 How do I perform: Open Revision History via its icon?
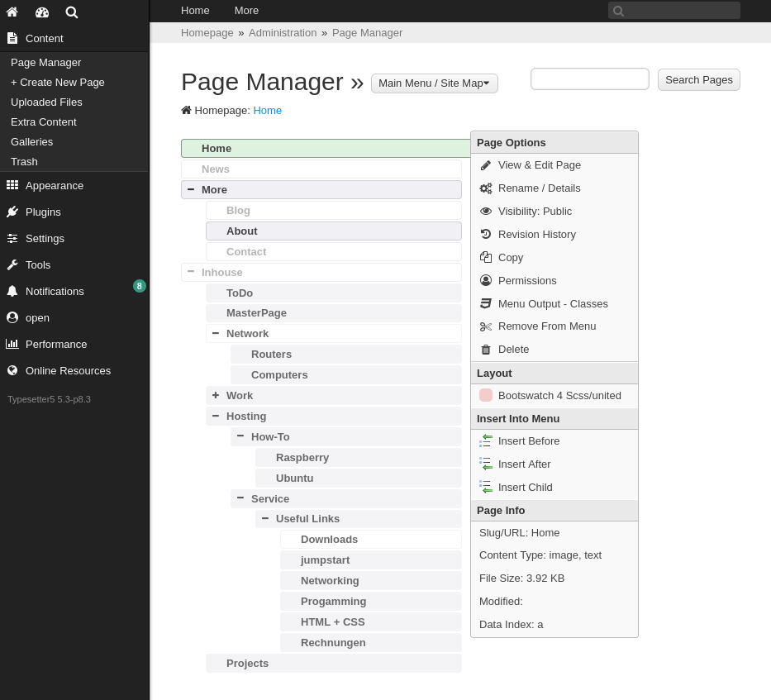point(486,234)
